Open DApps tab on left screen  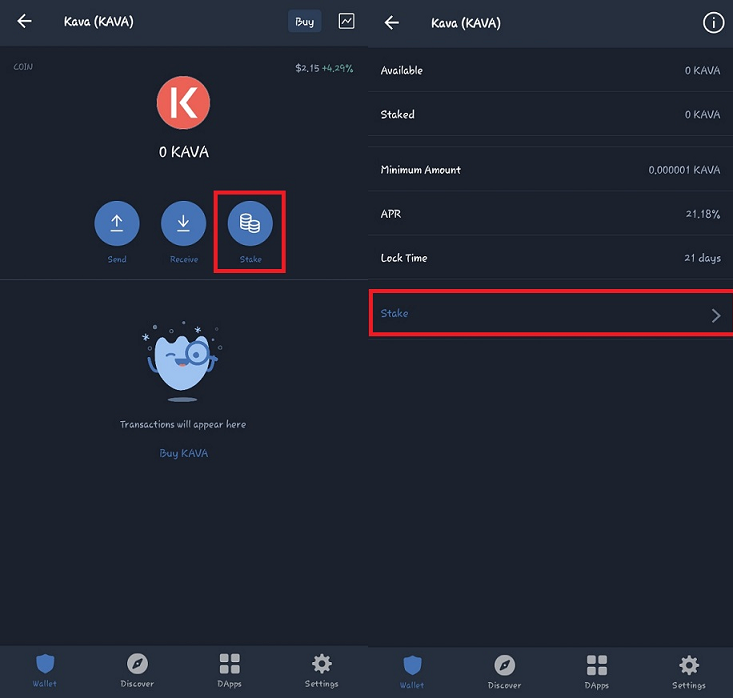point(230,671)
